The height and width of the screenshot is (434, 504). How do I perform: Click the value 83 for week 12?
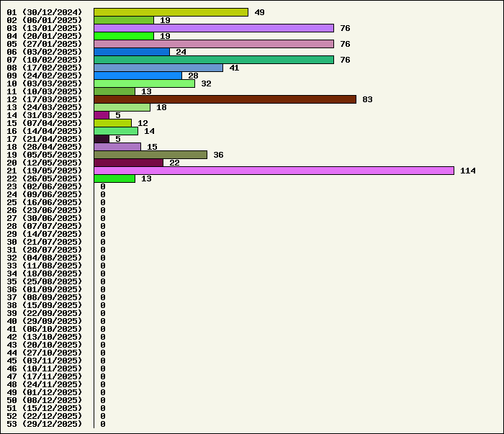coord(367,99)
